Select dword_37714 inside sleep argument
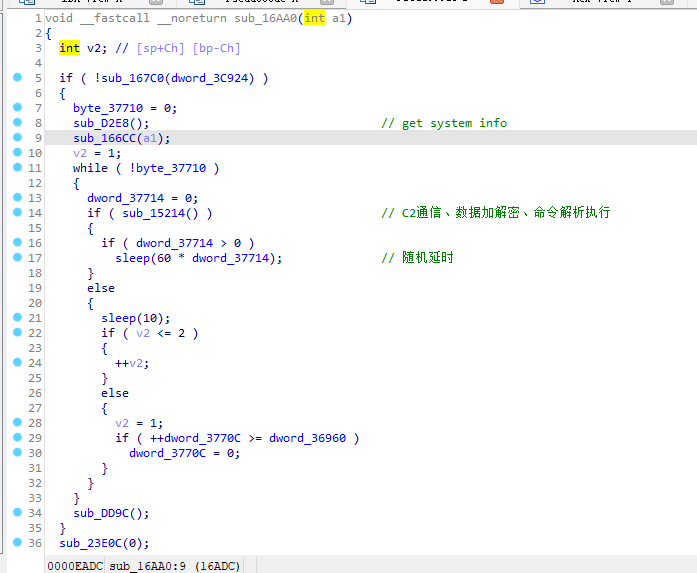This screenshot has height=573, width=697. 231,258
